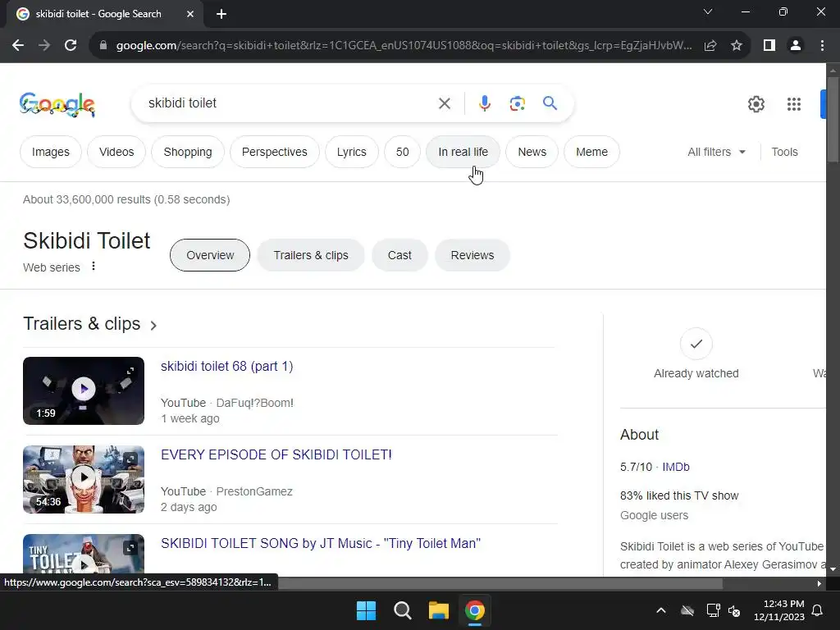Open the Windows Start menu

point(367,610)
